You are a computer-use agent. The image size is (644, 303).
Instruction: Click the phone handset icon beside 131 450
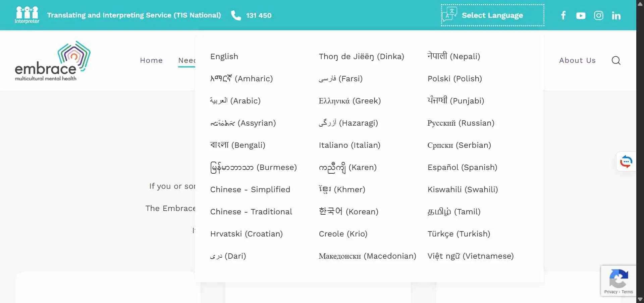236,15
